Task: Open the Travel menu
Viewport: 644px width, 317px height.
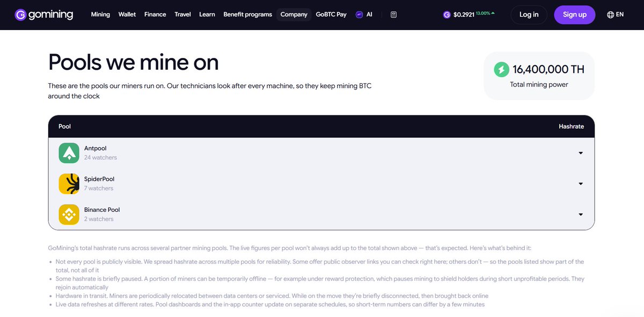Action: click(182, 14)
